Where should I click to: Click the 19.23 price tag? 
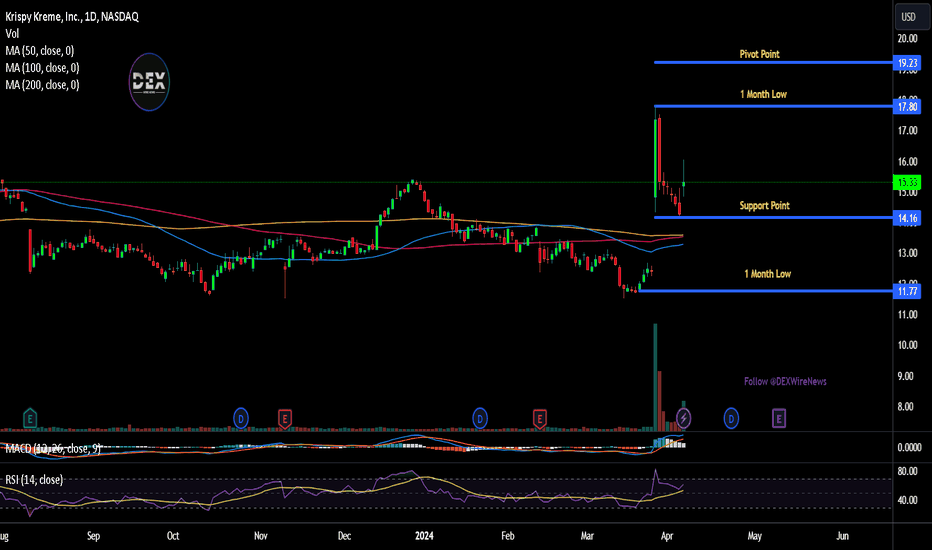click(907, 63)
